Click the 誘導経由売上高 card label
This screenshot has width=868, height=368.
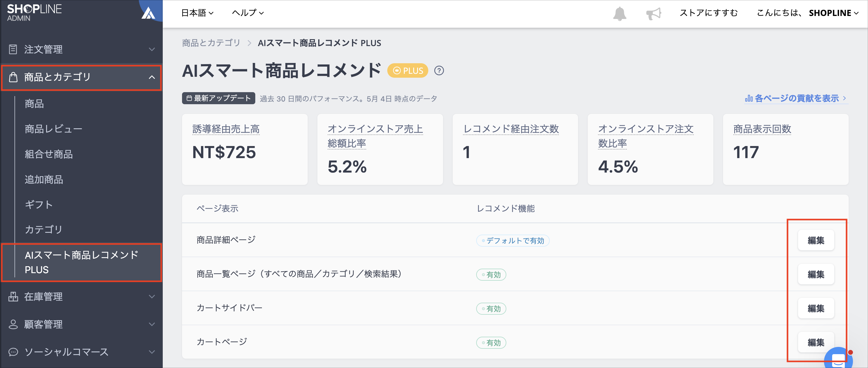point(226,129)
